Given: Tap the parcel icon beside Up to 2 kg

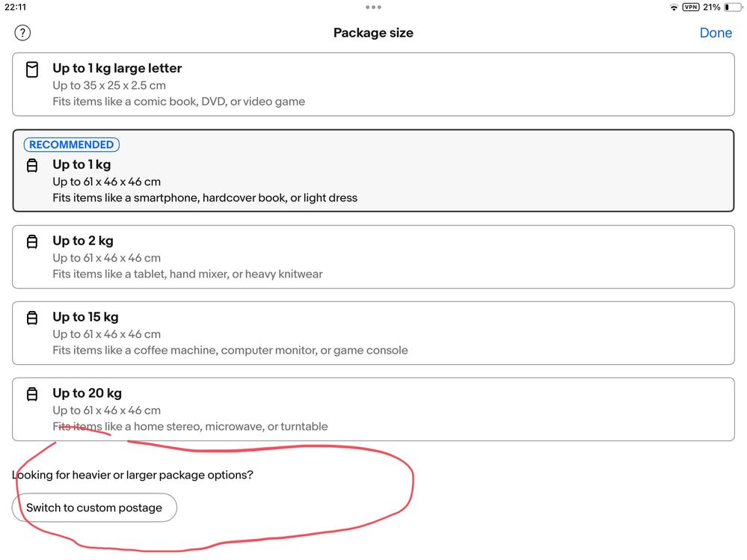Looking at the screenshot, I should click(x=32, y=241).
